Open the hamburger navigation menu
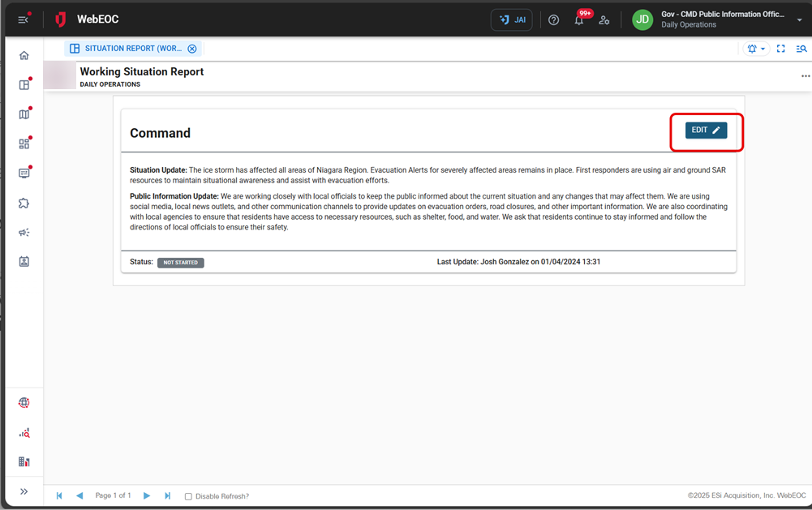 (22, 19)
